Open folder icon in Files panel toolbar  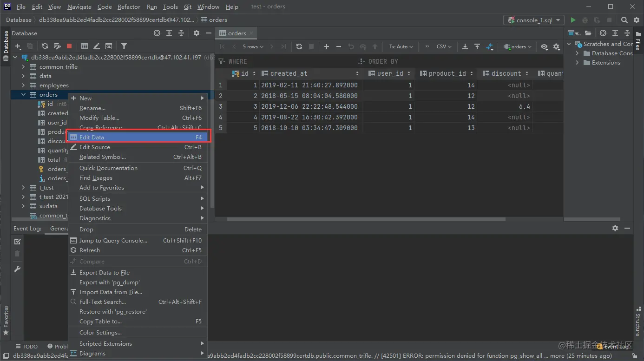pyautogui.click(x=588, y=33)
